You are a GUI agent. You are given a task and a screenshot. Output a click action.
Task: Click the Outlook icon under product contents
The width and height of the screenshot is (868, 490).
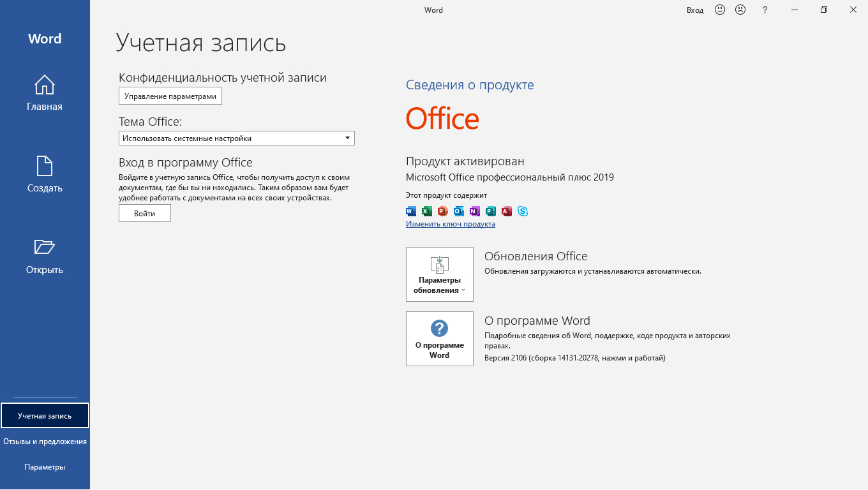pyautogui.click(x=458, y=211)
